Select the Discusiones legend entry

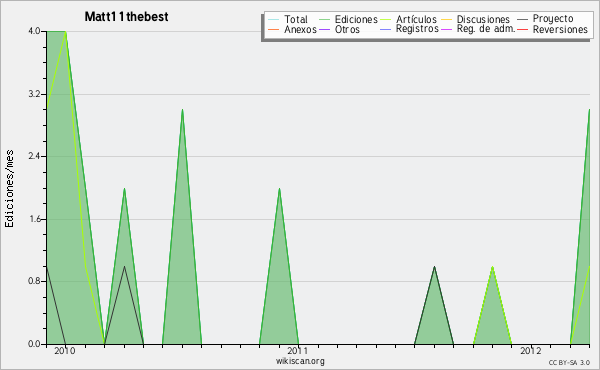tap(483, 19)
